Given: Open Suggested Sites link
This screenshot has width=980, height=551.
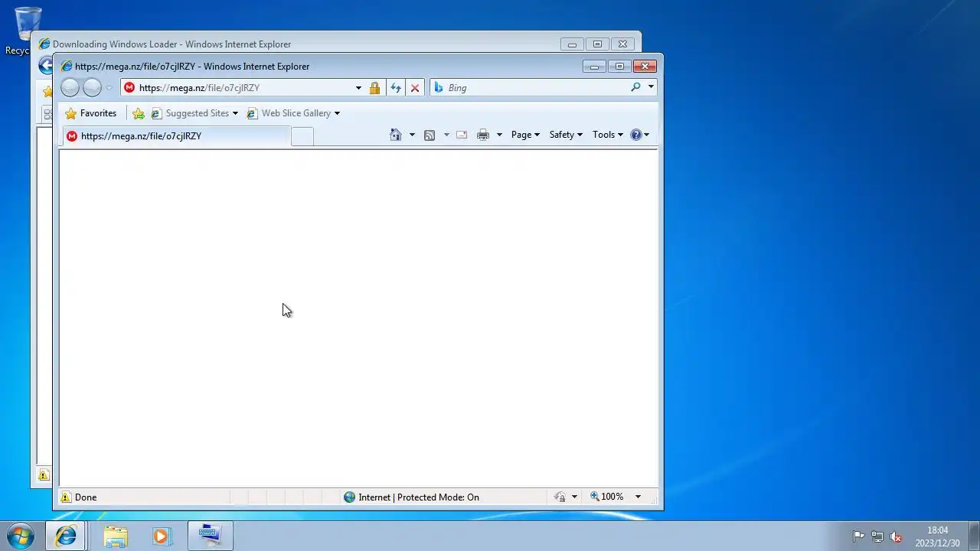Looking at the screenshot, I should coord(194,113).
